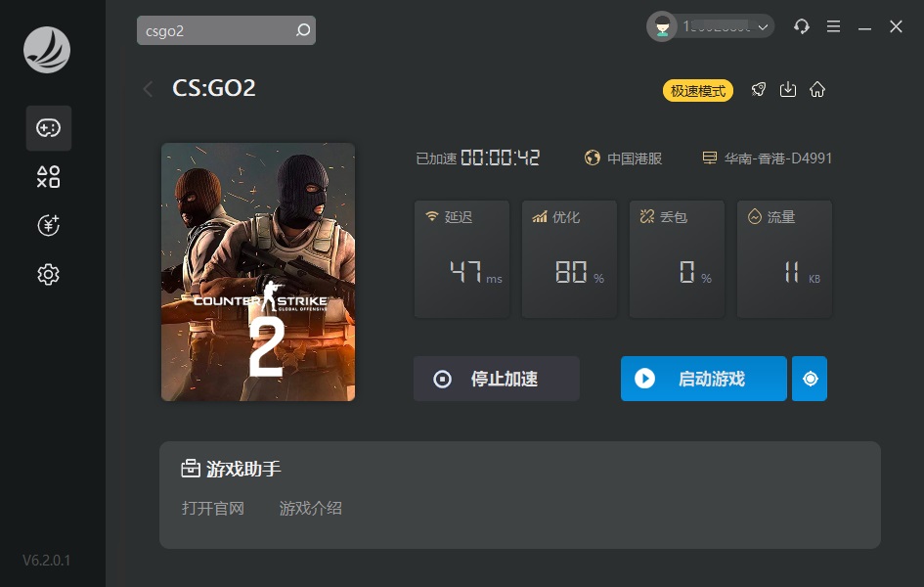The height and width of the screenshot is (587, 924).
Task: Open the 游戏介绍 link
Action: pyautogui.click(x=311, y=508)
